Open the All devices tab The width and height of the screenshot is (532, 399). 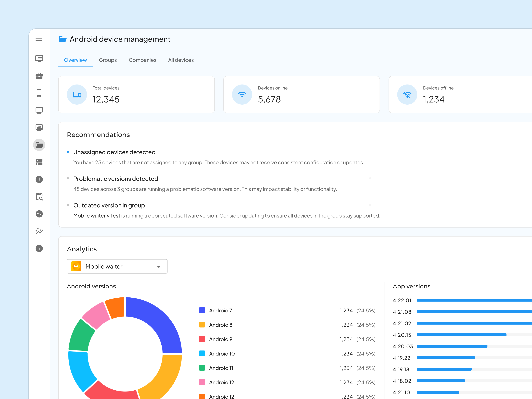(x=181, y=60)
